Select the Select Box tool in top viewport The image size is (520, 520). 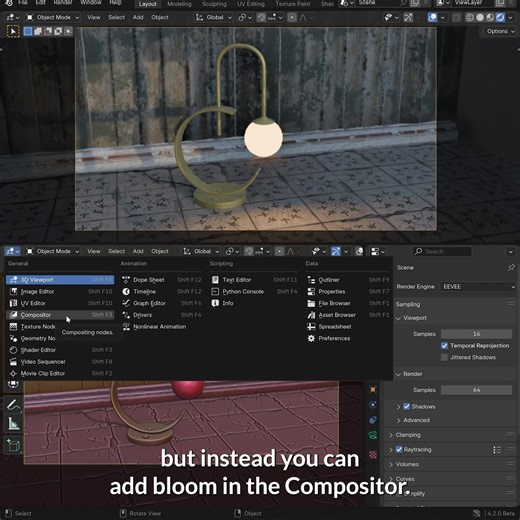pyautogui.click(x=13, y=31)
